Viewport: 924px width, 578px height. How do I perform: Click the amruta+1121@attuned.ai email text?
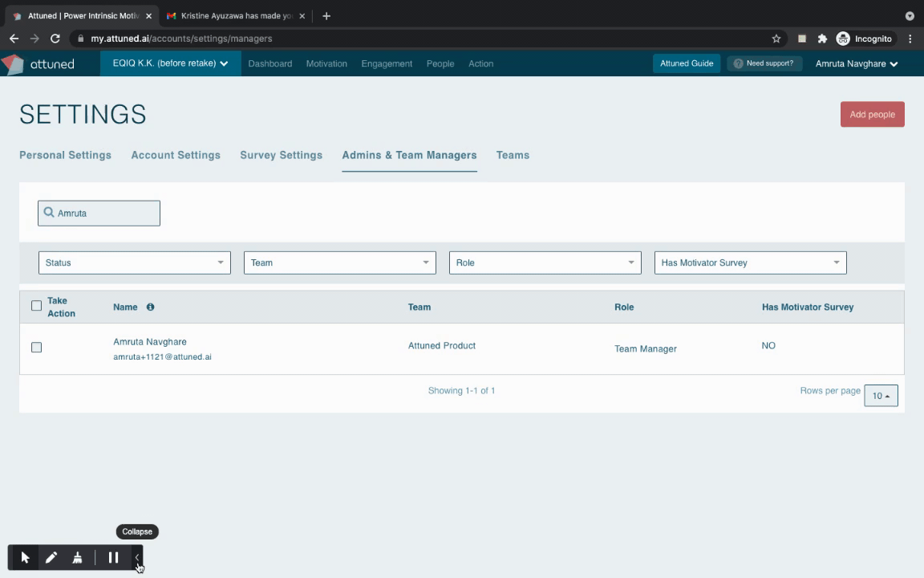[x=162, y=356]
